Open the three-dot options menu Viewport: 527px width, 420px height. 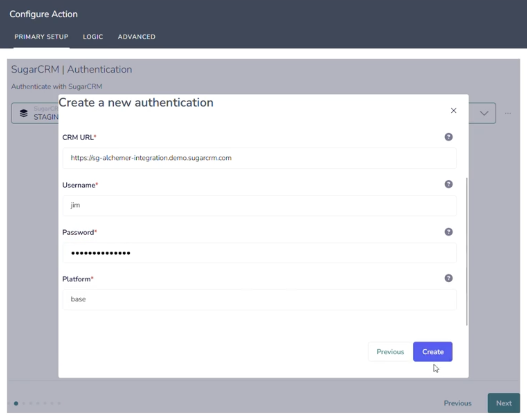[508, 113]
